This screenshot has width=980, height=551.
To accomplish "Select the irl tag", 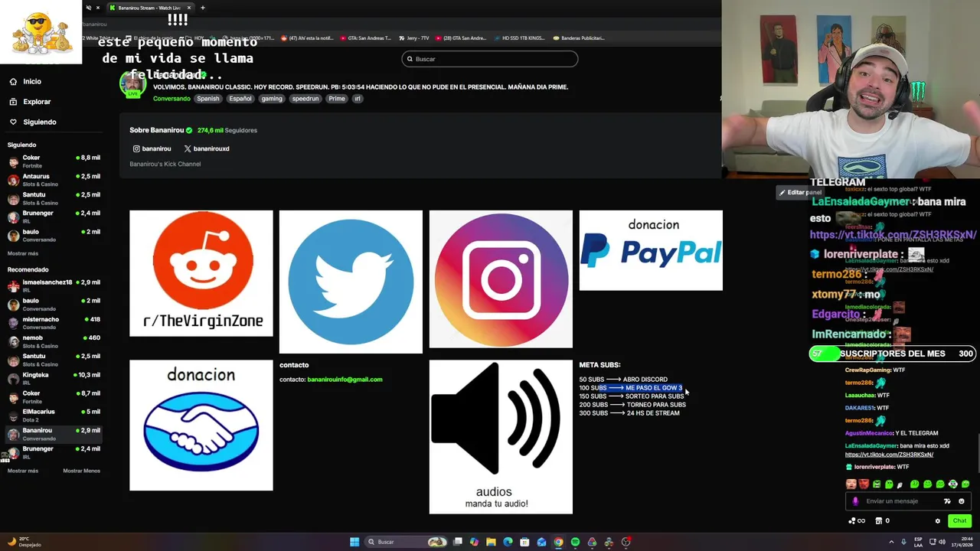I will pyautogui.click(x=357, y=99).
